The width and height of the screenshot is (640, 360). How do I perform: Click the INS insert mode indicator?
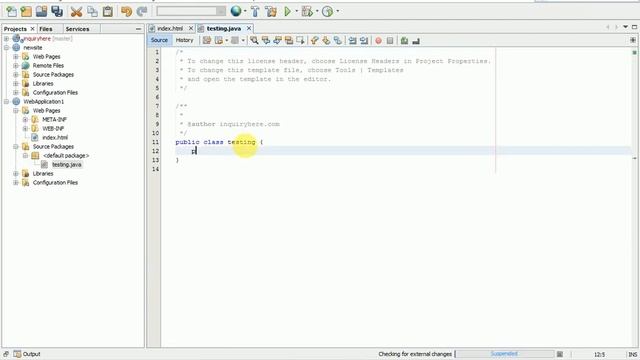(633, 354)
